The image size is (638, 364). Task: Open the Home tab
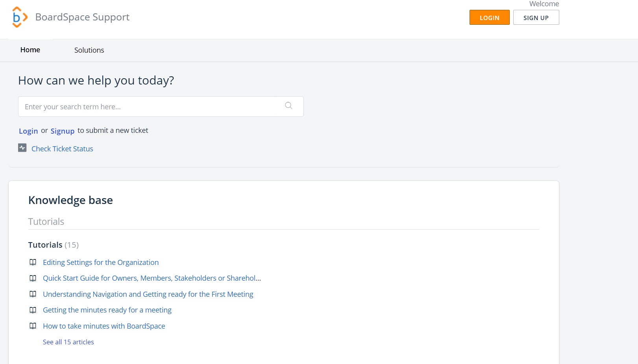[x=30, y=50]
